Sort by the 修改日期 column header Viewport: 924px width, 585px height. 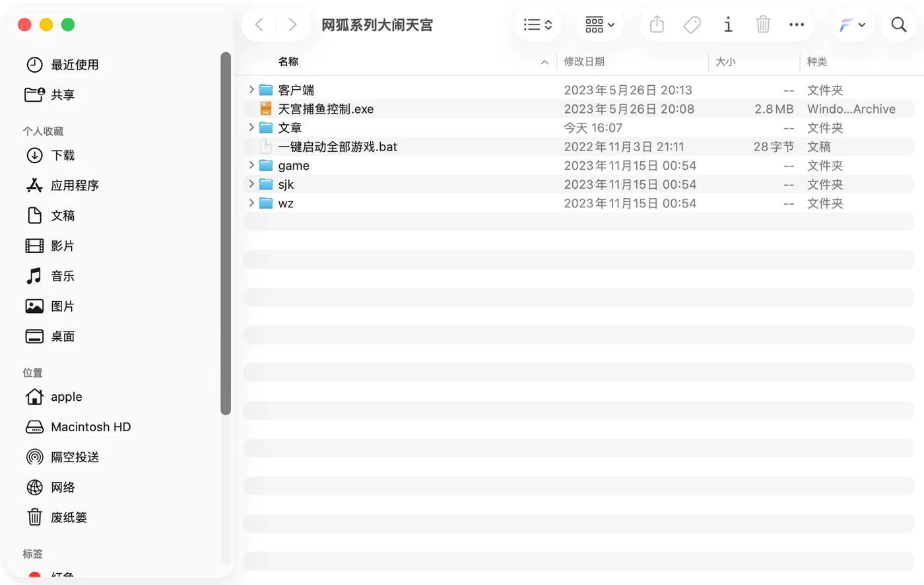pyautogui.click(x=584, y=61)
